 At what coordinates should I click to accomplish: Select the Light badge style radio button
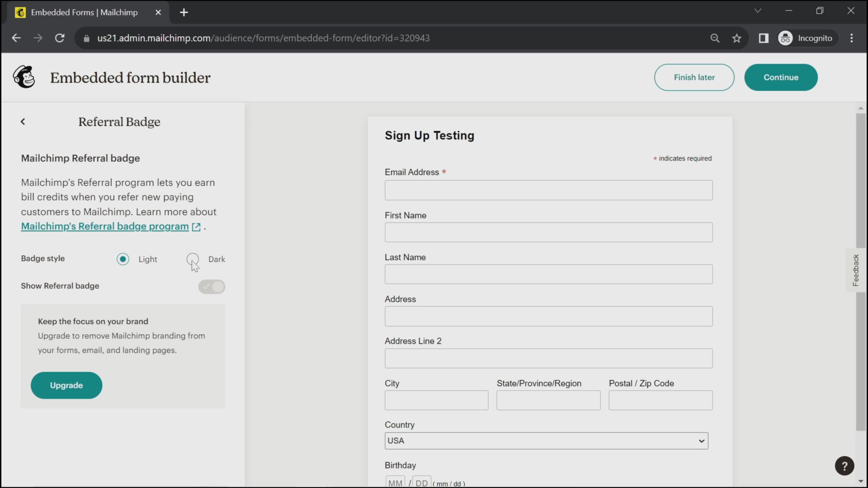(123, 259)
